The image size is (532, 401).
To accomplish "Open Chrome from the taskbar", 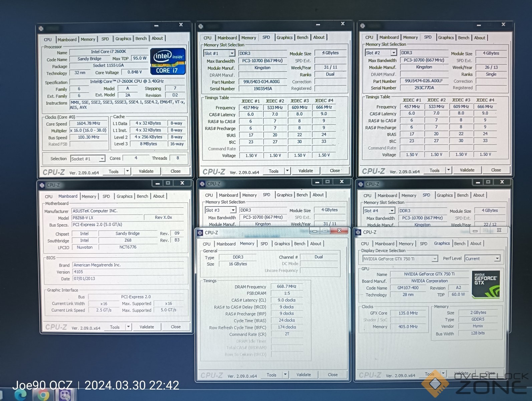I will 43,395.
